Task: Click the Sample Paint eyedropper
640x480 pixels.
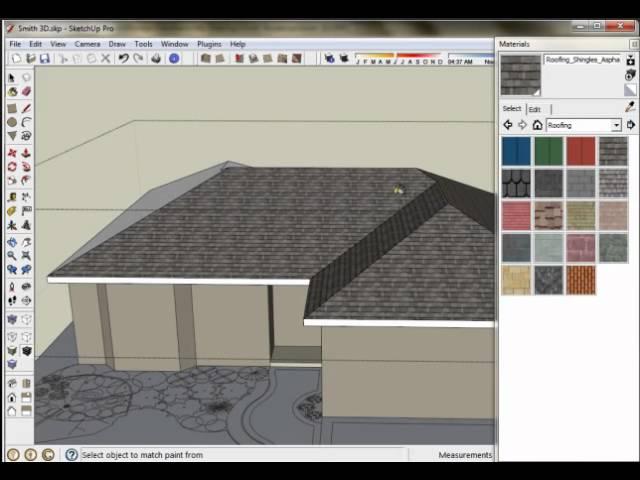Action: pos(630,107)
